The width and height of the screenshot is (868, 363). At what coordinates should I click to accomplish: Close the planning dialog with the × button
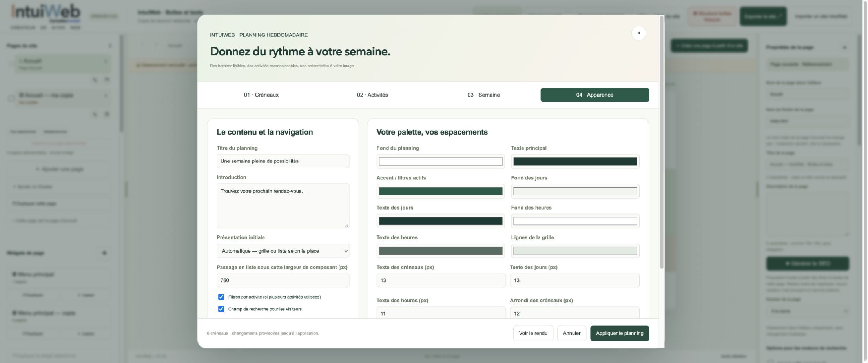638,33
